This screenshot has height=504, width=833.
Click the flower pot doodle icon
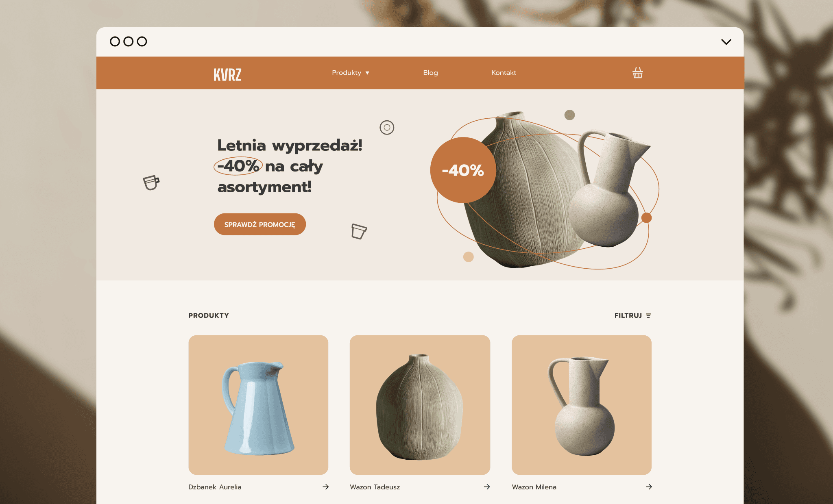pyautogui.click(x=359, y=231)
